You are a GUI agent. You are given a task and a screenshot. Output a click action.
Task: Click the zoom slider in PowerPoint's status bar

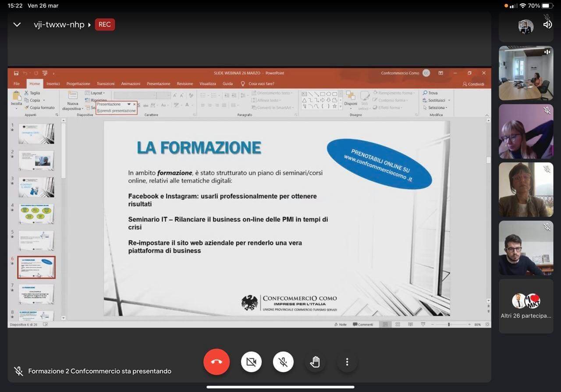(x=448, y=324)
